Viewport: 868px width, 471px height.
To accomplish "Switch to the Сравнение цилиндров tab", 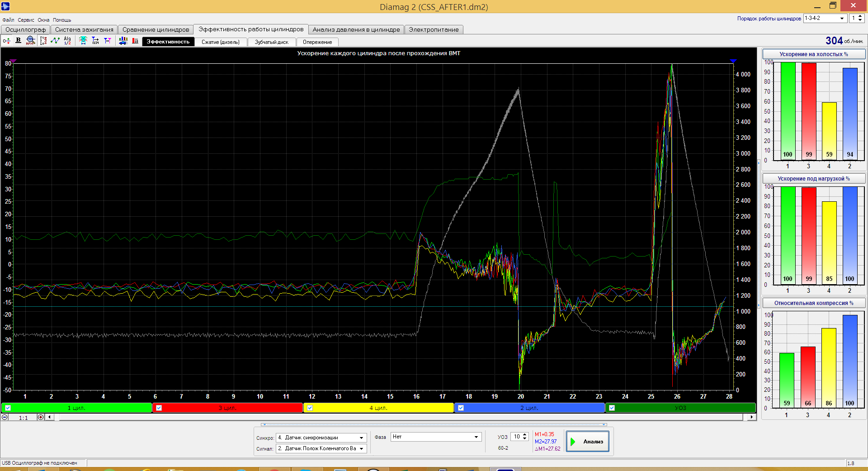I will pos(156,29).
